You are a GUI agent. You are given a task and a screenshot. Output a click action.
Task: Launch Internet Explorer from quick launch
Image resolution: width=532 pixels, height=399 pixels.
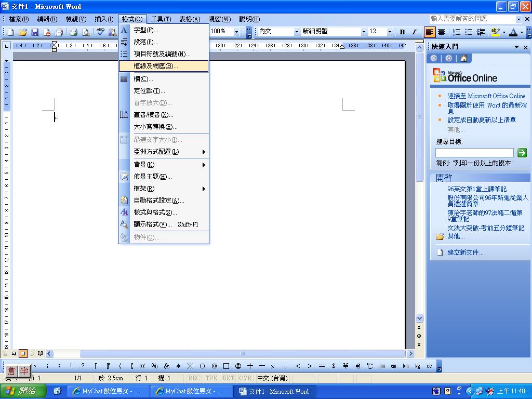57,391
